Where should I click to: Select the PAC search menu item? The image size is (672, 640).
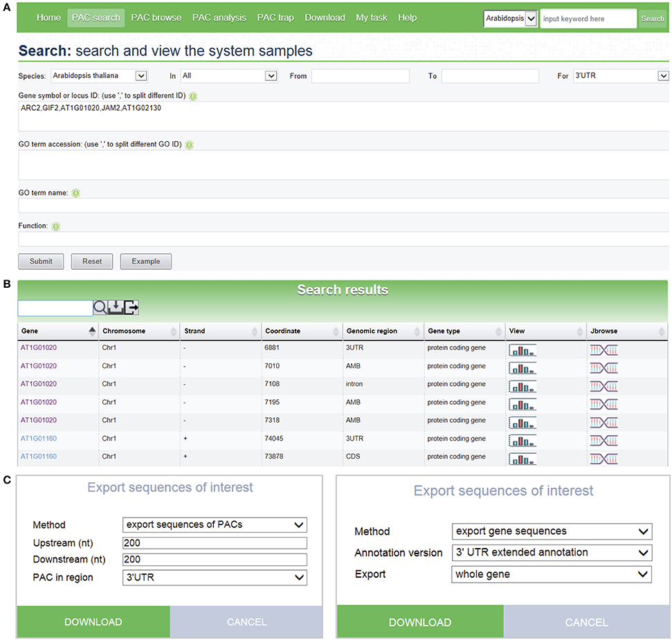coord(96,18)
